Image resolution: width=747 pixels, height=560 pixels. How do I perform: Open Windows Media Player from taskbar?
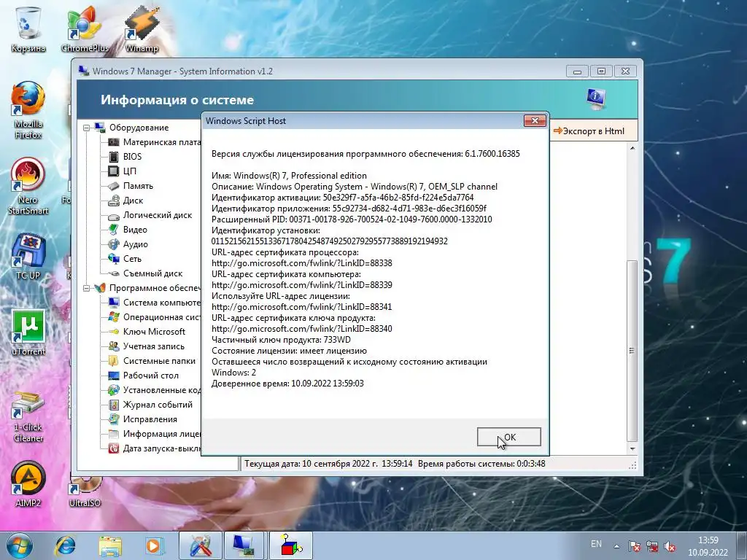[155, 545]
